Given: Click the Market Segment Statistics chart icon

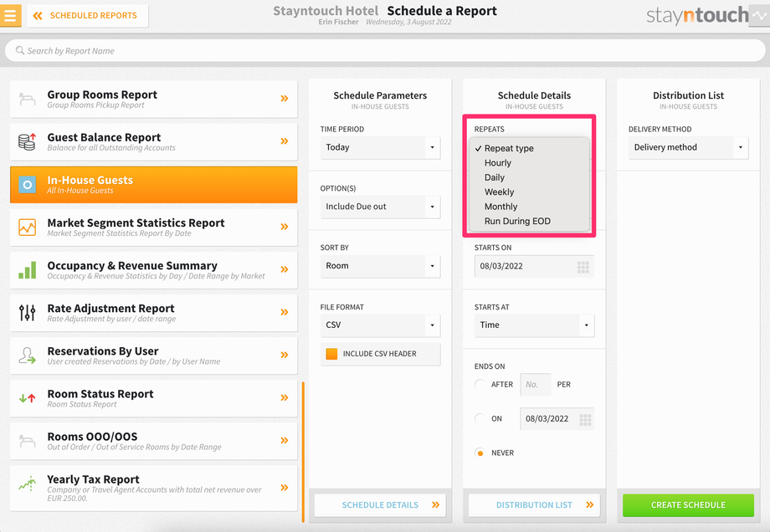Looking at the screenshot, I should click(x=27, y=228).
